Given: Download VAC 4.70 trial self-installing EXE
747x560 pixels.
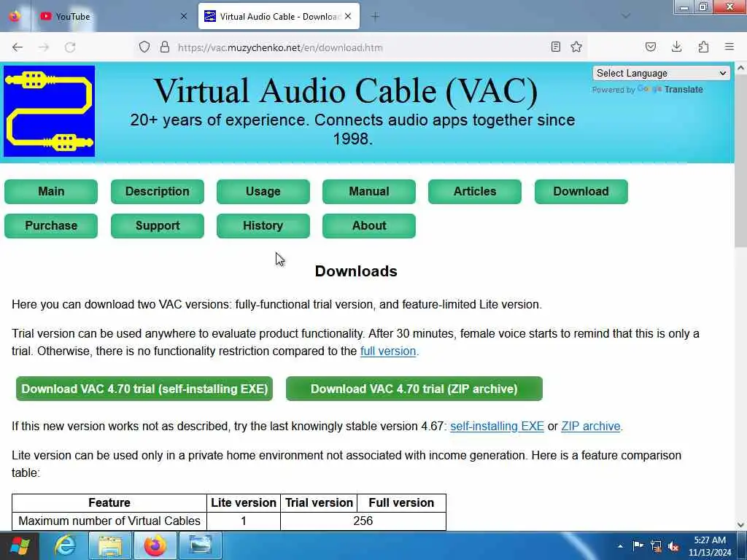Looking at the screenshot, I should point(144,389).
